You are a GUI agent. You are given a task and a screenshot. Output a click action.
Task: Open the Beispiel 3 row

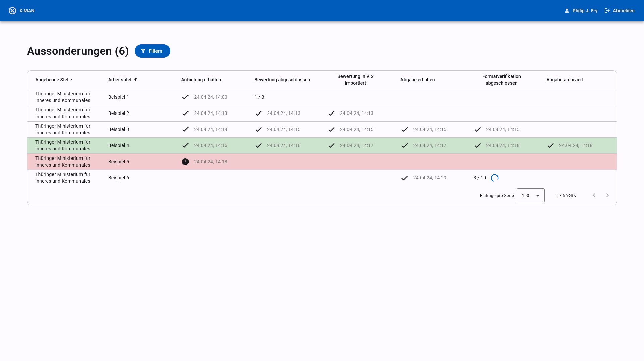tap(322, 129)
